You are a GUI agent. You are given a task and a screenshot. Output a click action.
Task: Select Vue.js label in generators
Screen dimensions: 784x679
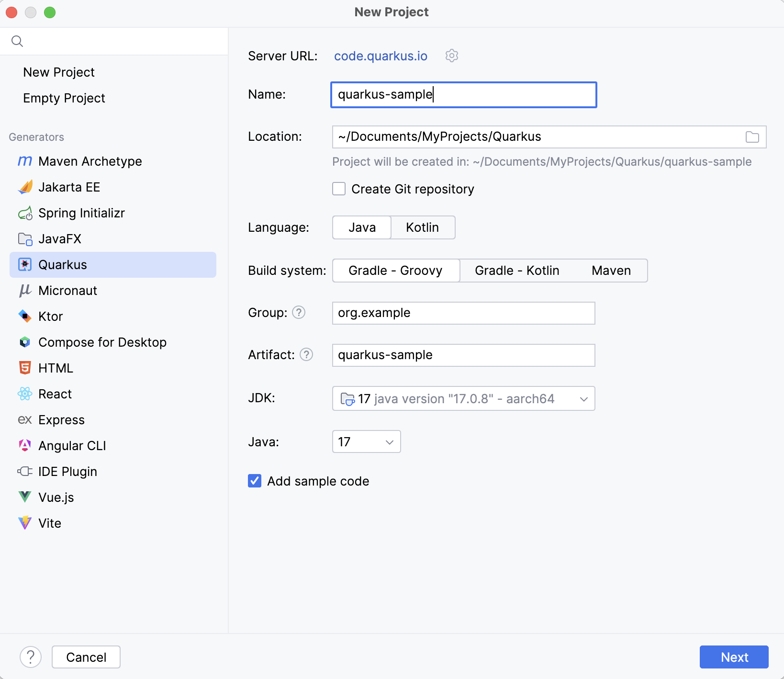[x=56, y=498]
